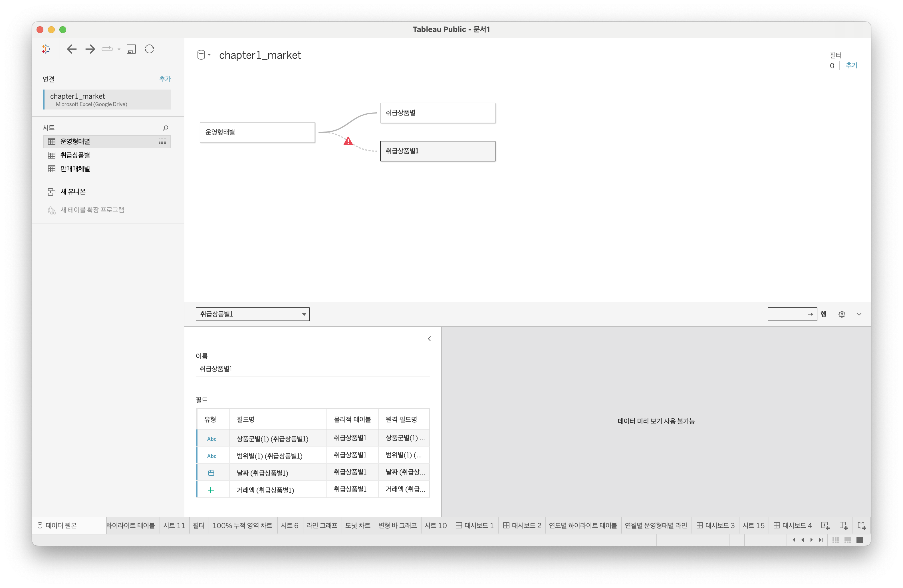Switch to sheet sorter grid view icon

(x=835, y=540)
